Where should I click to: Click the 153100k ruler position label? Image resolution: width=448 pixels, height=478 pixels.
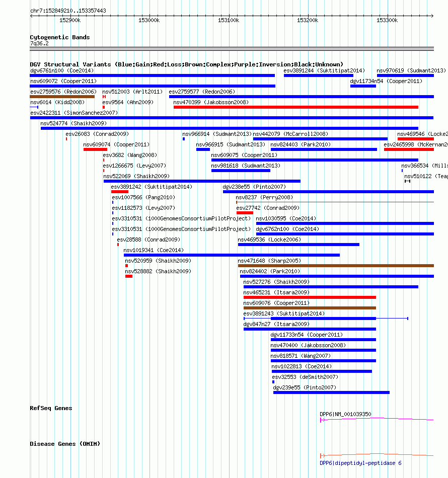point(229,20)
